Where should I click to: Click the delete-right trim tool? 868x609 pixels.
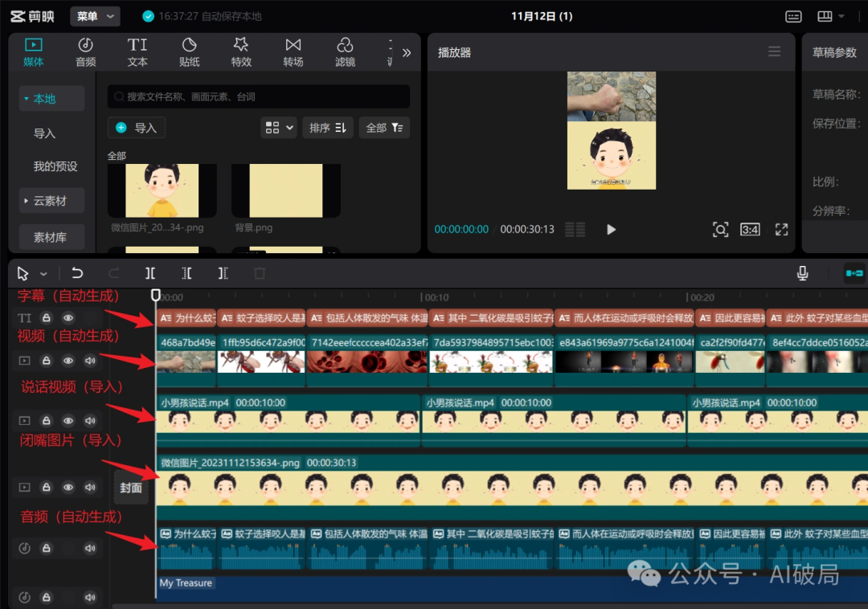(x=223, y=272)
